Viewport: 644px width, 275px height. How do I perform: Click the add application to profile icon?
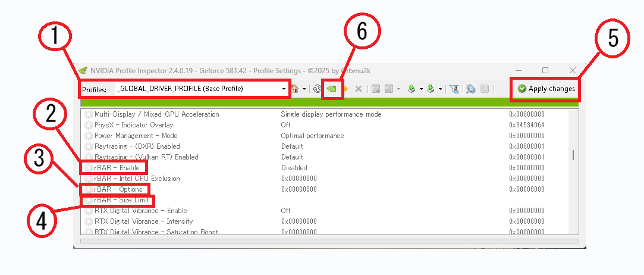point(376,89)
